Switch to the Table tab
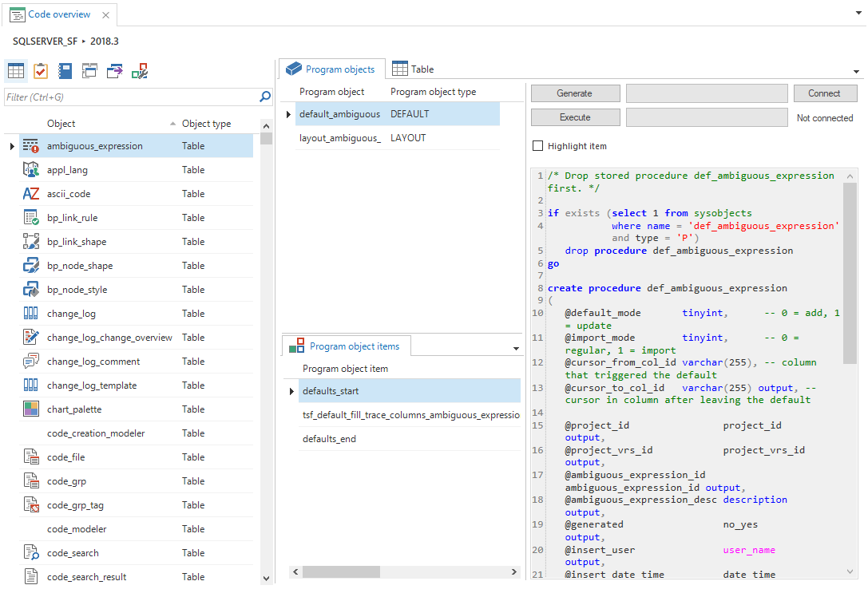 [x=414, y=69]
